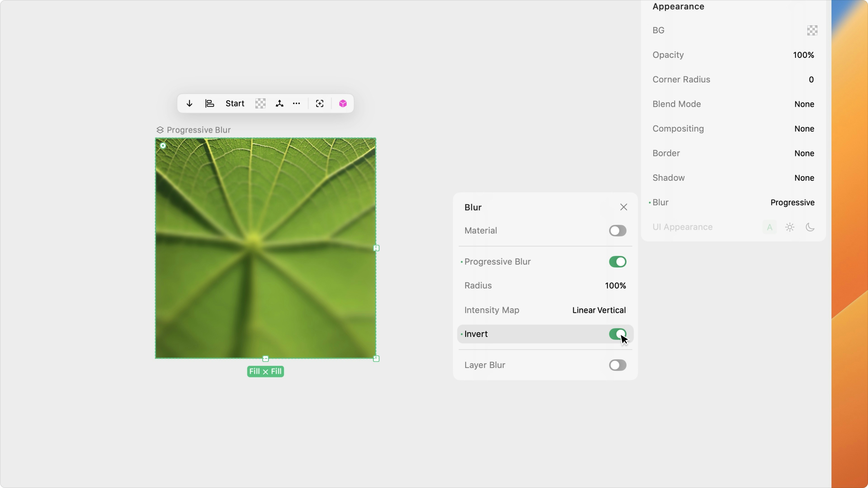This screenshot has height=488, width=868.
Task: Click the Radius 100% value field
Action: click(615, 286)
